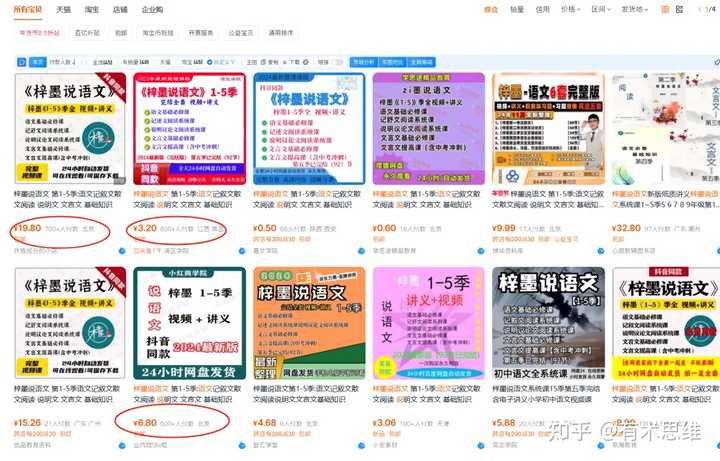Toggle the switch in the plugin toolbar
This screenshot has width=720, height=461.
[339, 62]
